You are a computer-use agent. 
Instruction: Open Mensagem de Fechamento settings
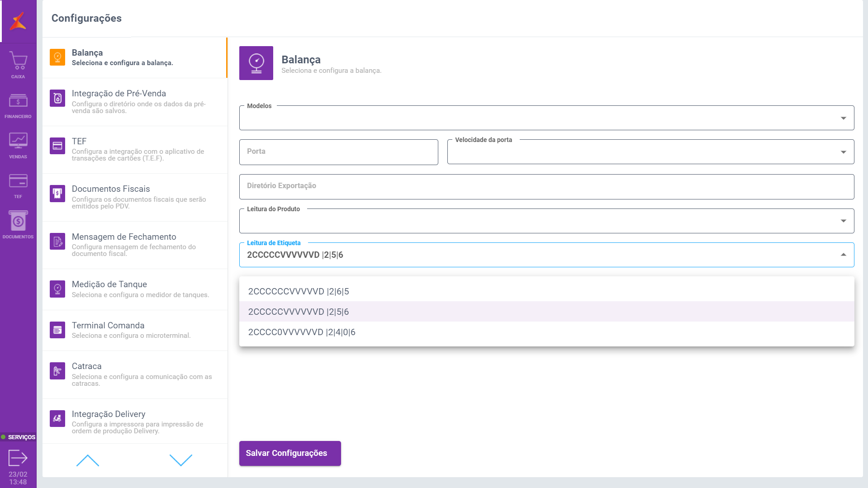(x=135, y=245)
